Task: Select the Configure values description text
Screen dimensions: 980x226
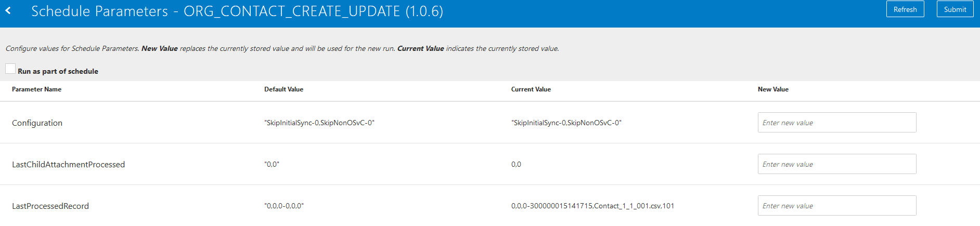Action: (282, 48)
